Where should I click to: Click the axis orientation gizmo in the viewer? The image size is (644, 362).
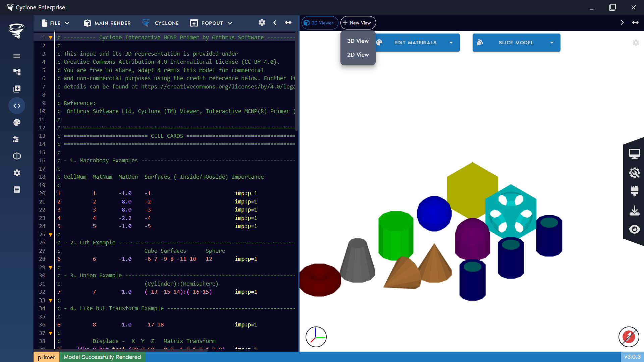[316, 337]
